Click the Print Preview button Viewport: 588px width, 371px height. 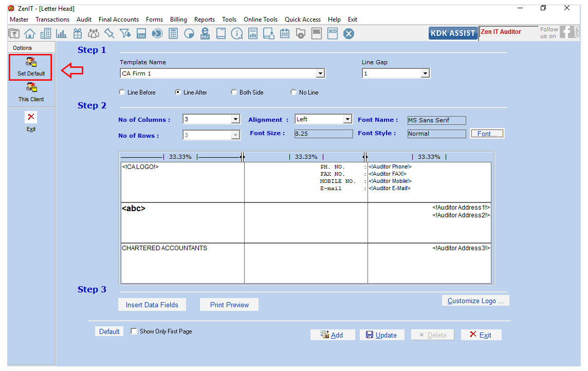click(229, 305)
